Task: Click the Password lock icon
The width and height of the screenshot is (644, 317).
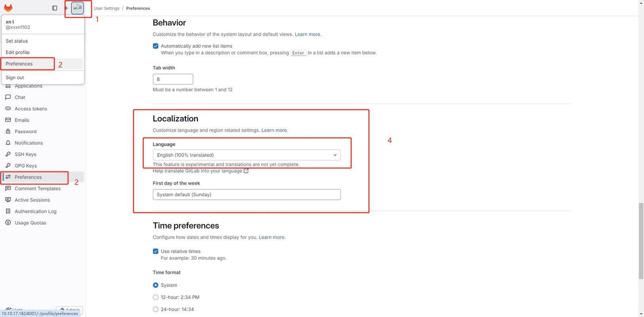Action: coord(8,132)
